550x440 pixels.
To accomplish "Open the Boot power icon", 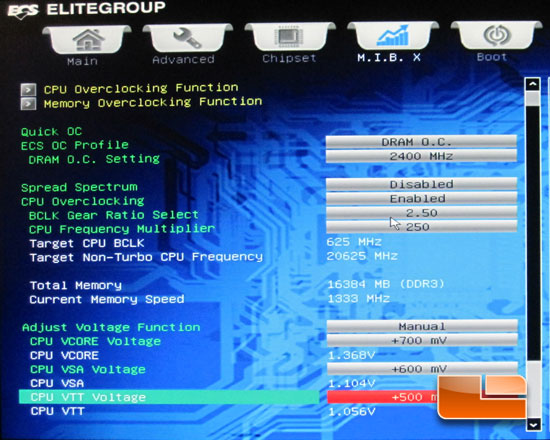I will tap(497, 35).
